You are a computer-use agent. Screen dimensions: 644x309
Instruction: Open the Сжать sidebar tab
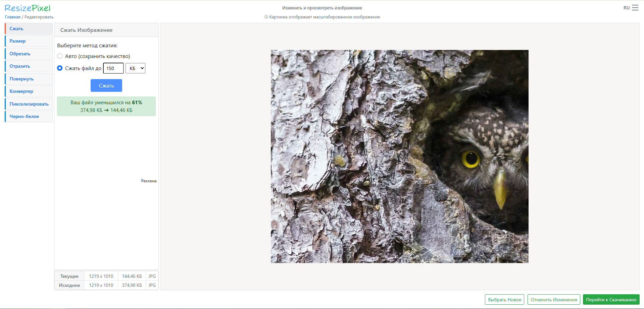[29, 28]
